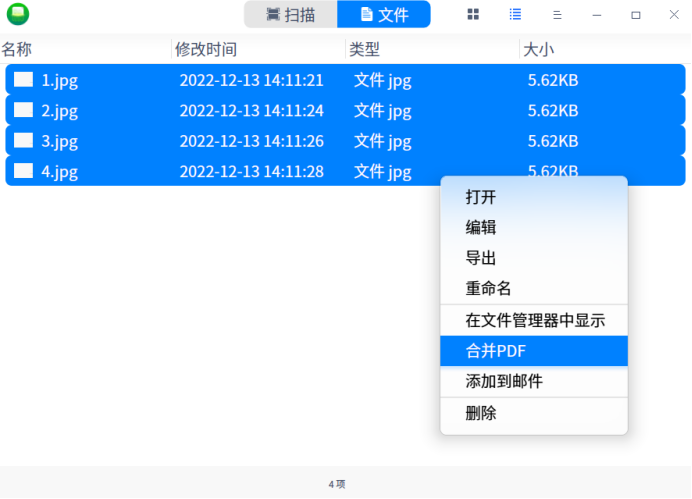Choose 在文件管理器中显示 from context menu
Viewport: 692px width, 499px height.
(534, 321)
